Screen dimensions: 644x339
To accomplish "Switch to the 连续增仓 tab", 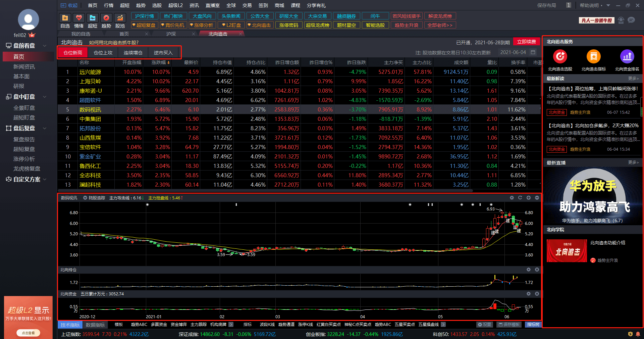I will (133, 53).
